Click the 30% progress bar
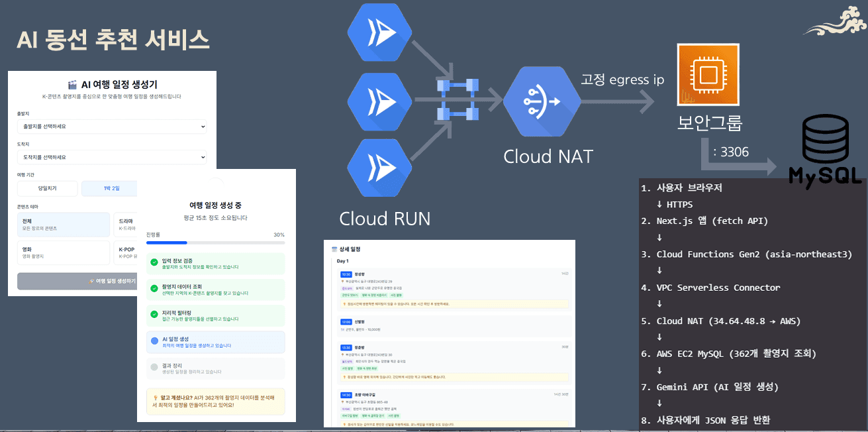 (215, 243)
